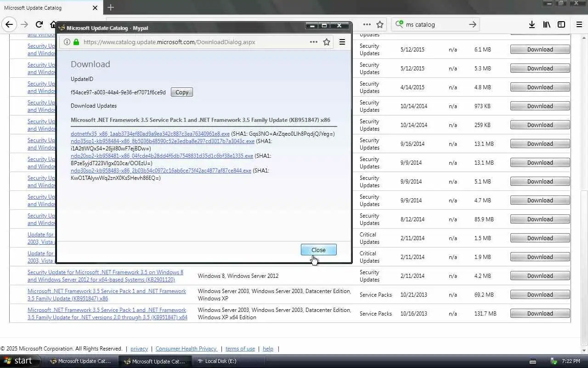This screenshot has height=368, width=588.
Task: Reload the page in the main window
Action: (39, 24)
